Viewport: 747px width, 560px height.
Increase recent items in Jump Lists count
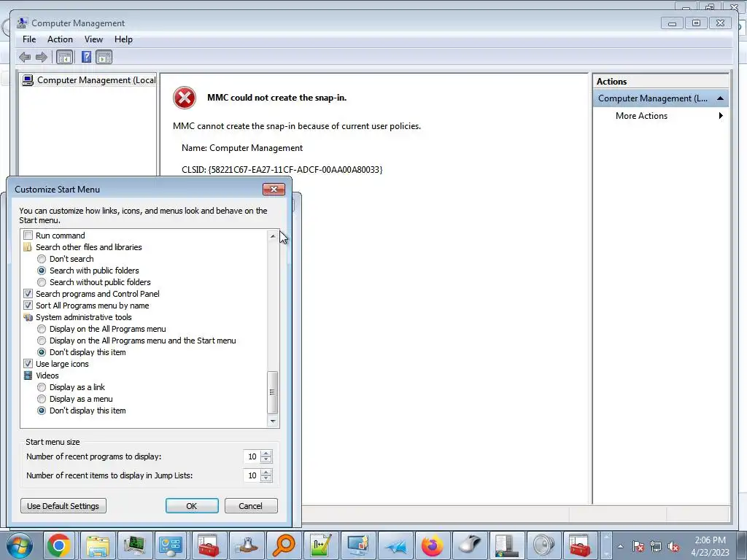tap(266, 472)
